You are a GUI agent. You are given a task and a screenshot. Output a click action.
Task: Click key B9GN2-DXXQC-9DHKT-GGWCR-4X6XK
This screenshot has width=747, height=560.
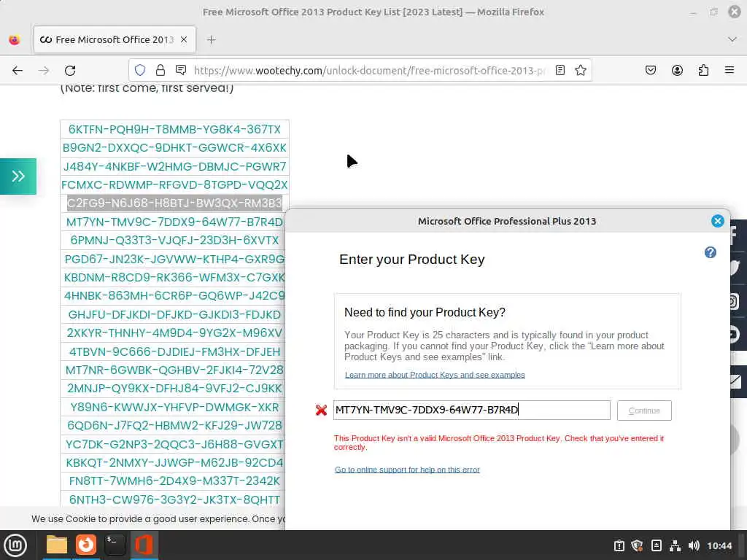point(174,147)
